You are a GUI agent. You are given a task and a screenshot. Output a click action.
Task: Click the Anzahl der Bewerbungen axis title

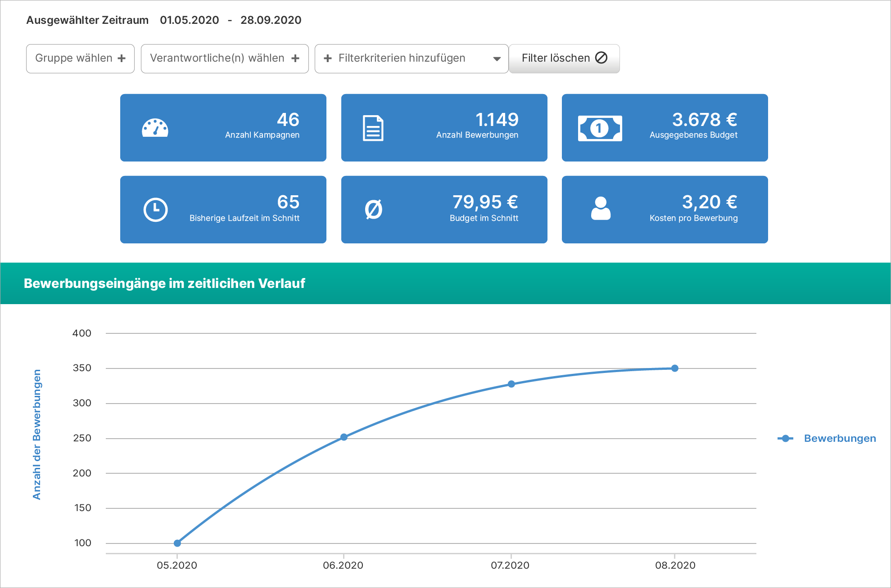(x=37, y=435)
